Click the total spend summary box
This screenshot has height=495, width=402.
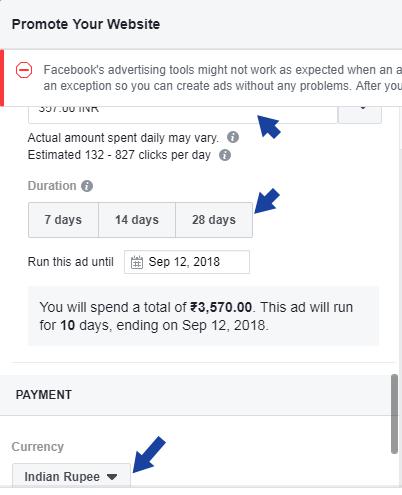[x=203, y=316]
